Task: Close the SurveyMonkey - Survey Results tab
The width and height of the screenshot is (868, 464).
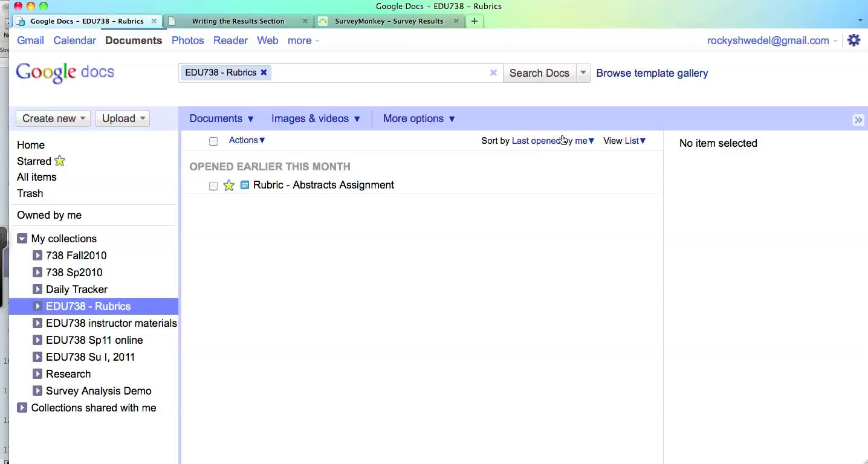Action: point(456,21)
